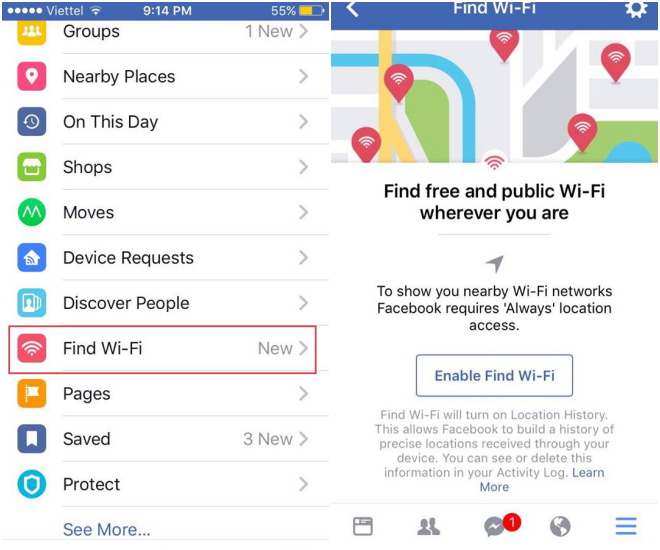Tap the Device Requests house icon
660x550 pixels.
(x=32, y=258)
